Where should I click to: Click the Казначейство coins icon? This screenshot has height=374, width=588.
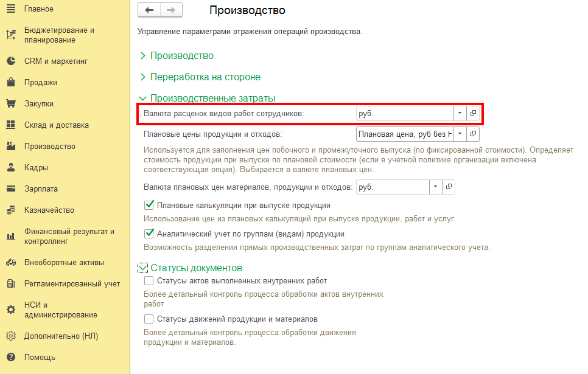(11, 210)
